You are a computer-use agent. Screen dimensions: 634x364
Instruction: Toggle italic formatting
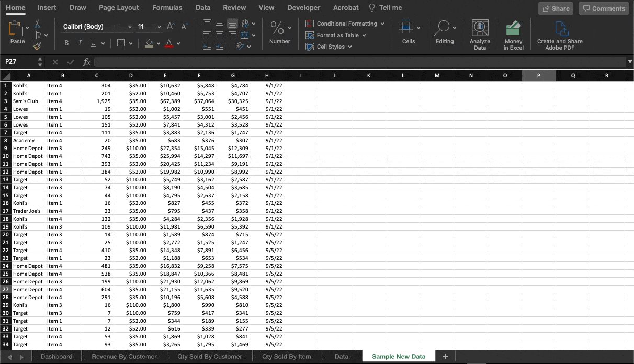(78, 43)
